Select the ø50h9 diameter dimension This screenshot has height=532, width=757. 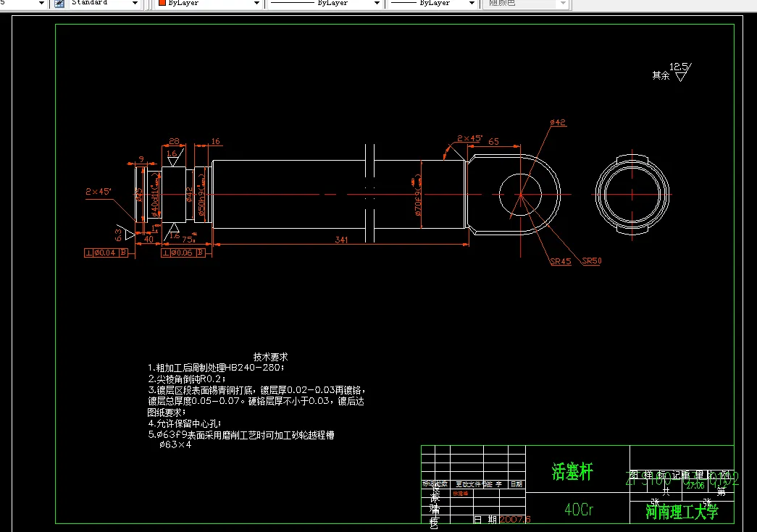(201, 196)
